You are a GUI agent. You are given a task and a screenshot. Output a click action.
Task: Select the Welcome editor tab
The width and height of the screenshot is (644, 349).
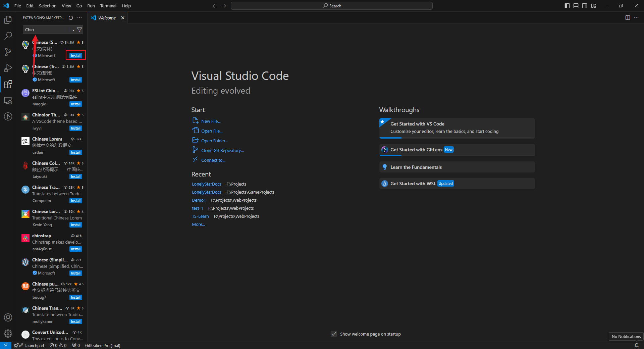[107, 18]
